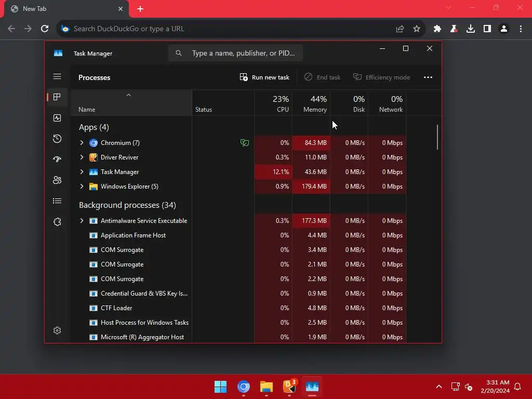Open the Details sidebar icon

tap(57, 201)
